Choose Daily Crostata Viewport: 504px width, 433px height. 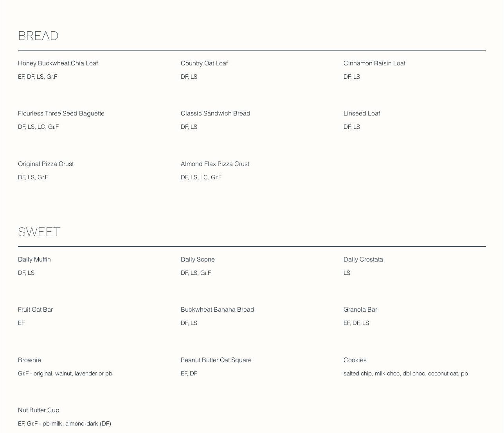coord(363,260)
